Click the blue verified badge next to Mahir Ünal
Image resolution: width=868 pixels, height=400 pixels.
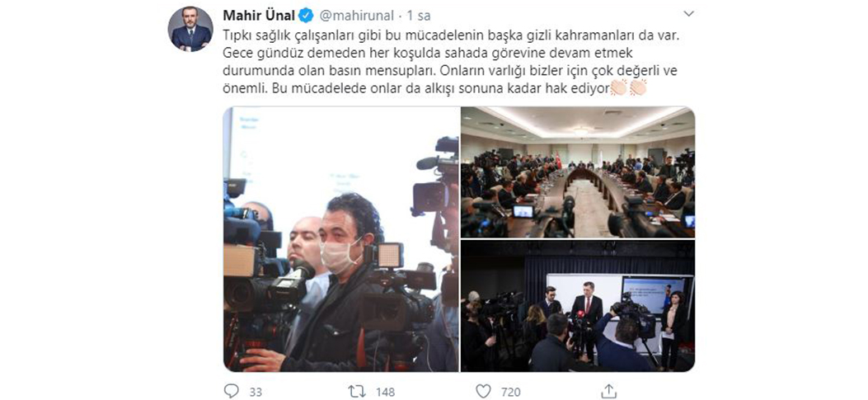(x=306, y=15)
